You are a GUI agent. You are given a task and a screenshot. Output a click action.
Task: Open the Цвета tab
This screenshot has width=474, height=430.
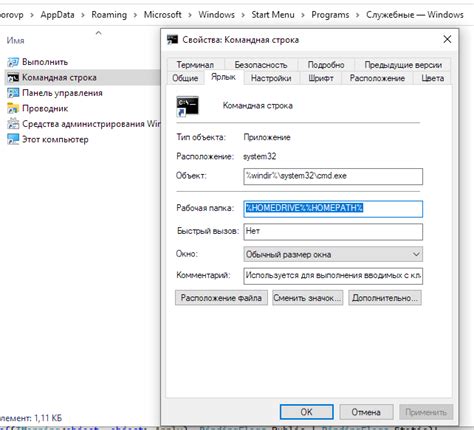(432, 78)
